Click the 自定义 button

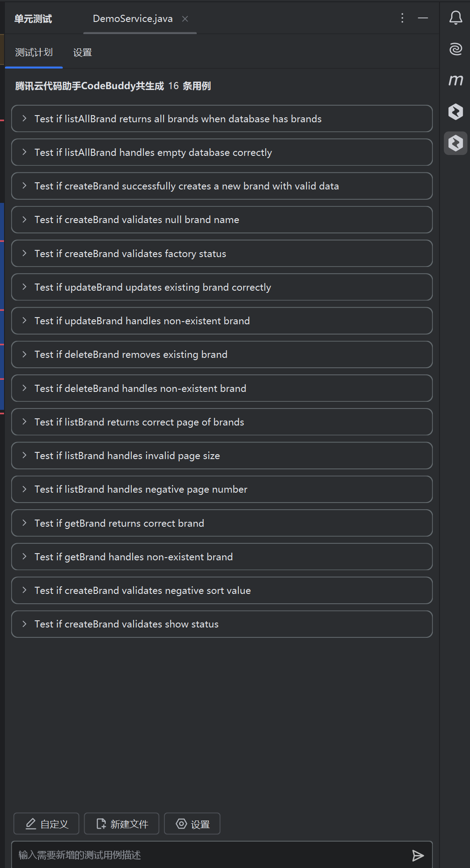46,824
